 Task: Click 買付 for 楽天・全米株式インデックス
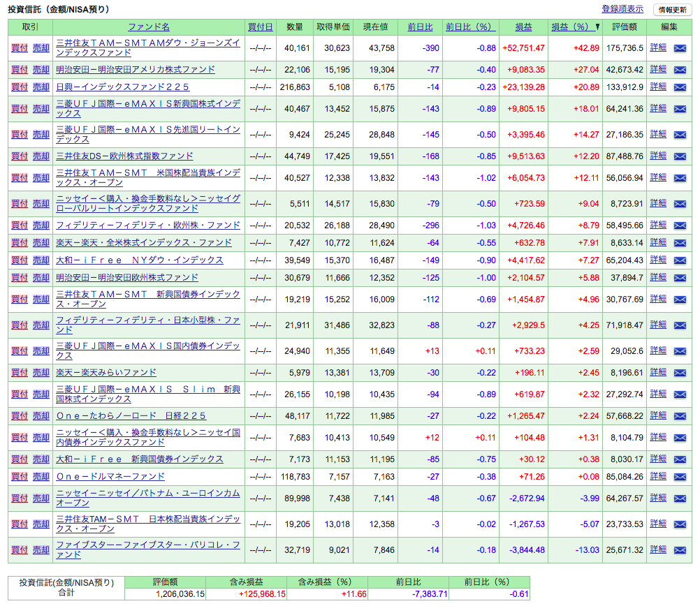pos(20,243)
